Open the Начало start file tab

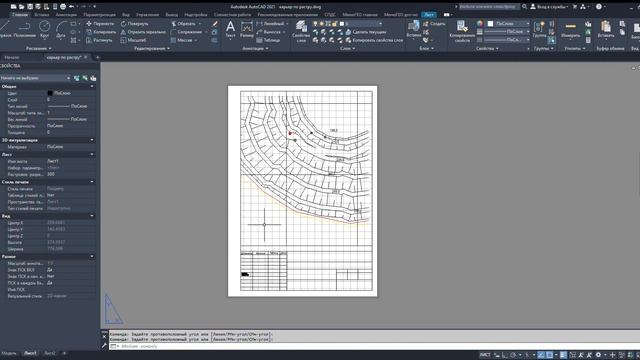pos(12,58)
